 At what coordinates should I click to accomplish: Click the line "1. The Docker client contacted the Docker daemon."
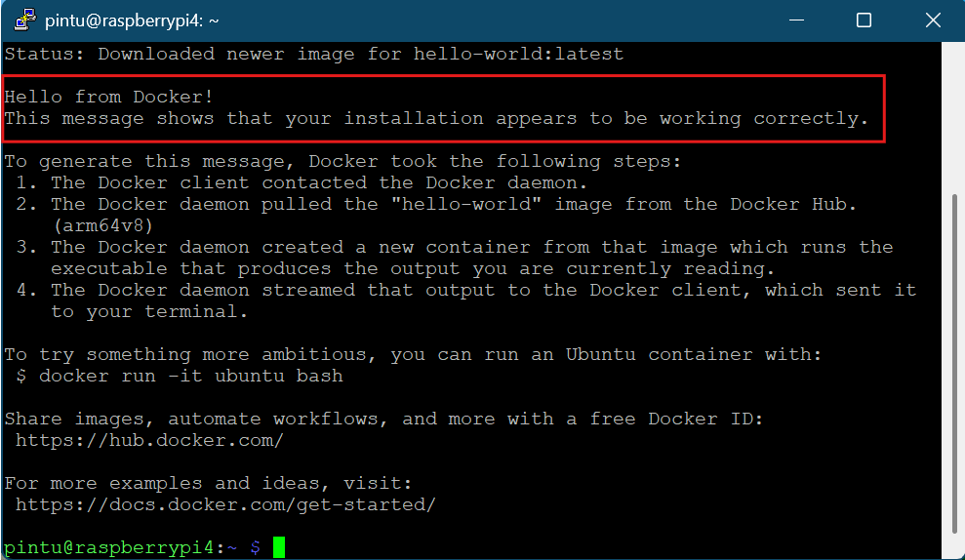point(302,182)
